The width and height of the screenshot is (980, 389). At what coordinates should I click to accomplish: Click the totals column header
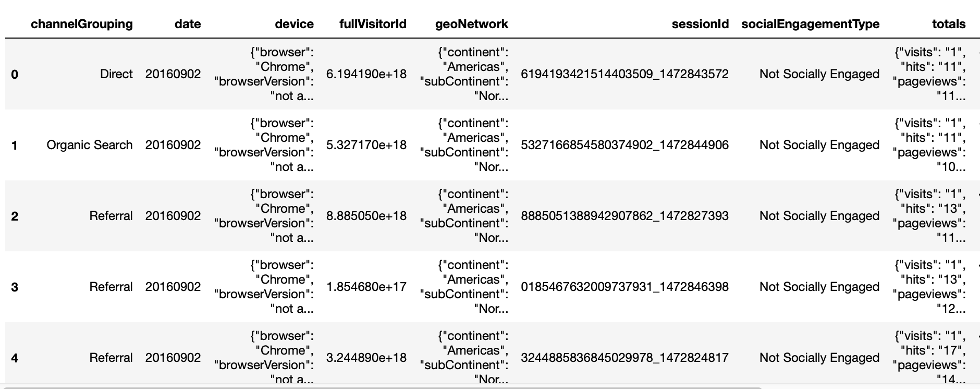click(949, 24)
